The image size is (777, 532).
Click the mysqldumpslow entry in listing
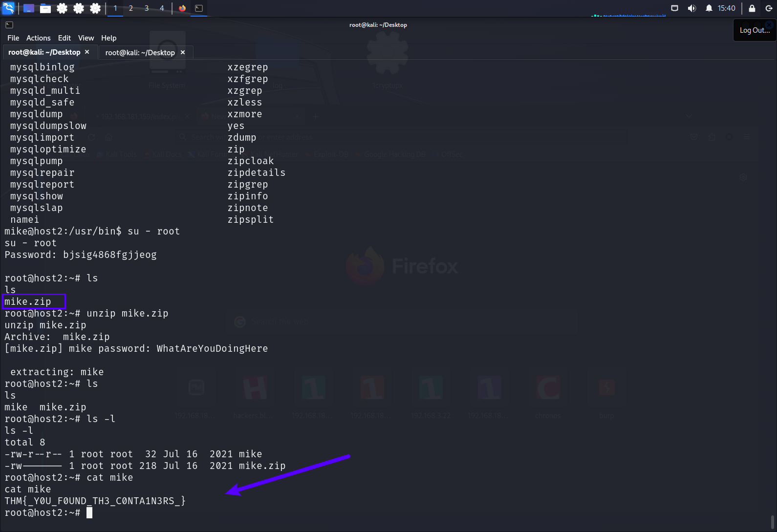(x=48, y=126)
